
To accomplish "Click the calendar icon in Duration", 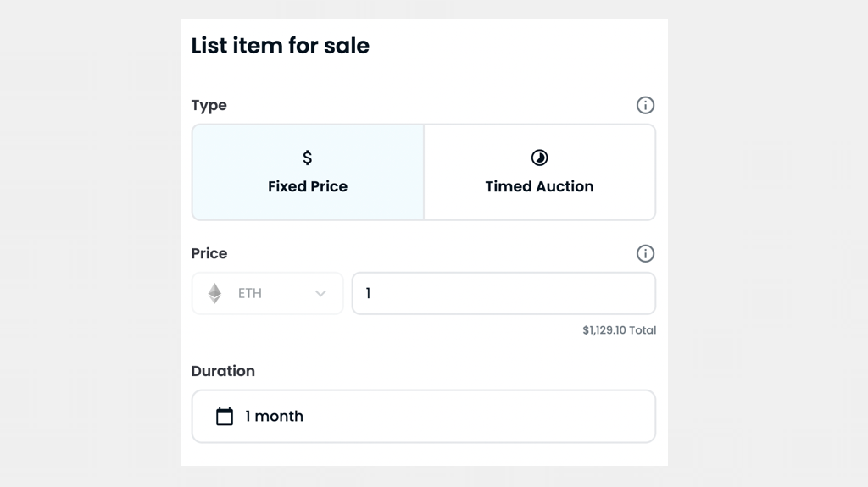I will click(x=225, y=416).
